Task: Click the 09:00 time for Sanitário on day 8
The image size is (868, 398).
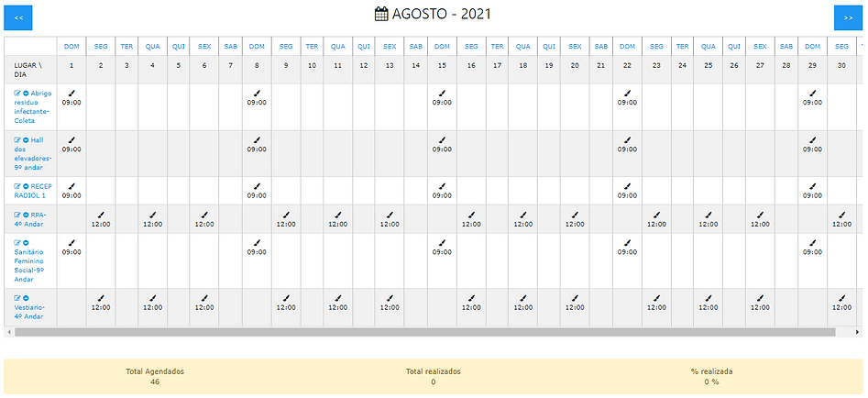Action: click(257, 251)
